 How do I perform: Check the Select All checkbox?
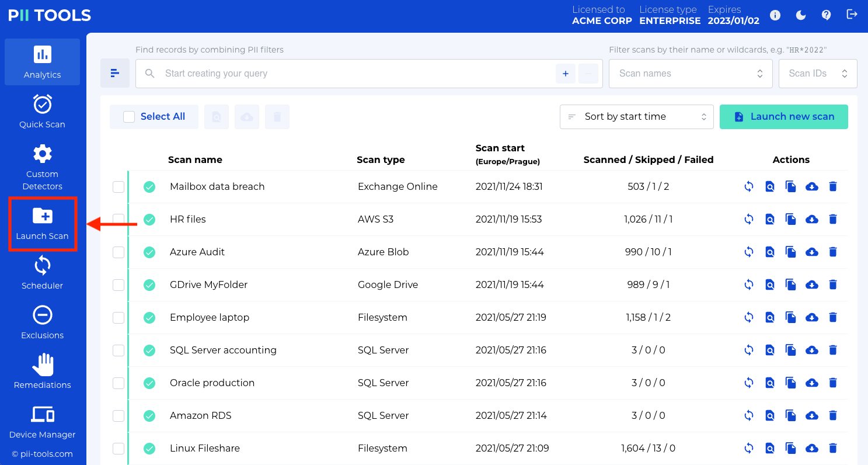[129, 116]
